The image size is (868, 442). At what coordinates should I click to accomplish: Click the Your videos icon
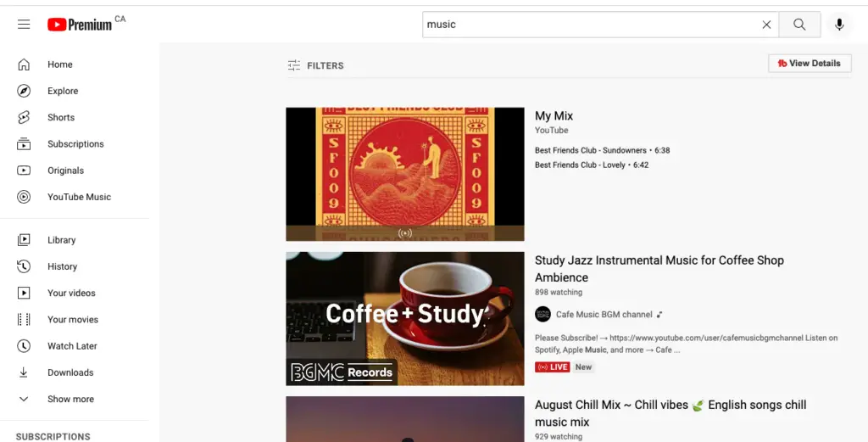pyautogui.click(x=24, y=293)
